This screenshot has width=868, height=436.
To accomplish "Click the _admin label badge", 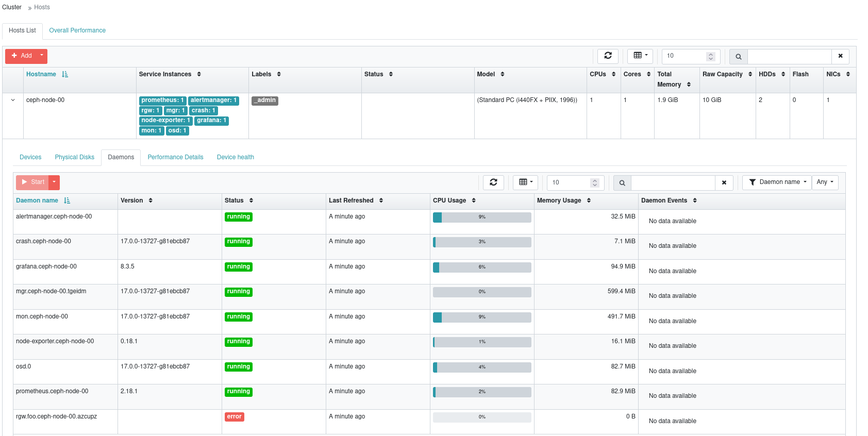I will pos(265,100).
